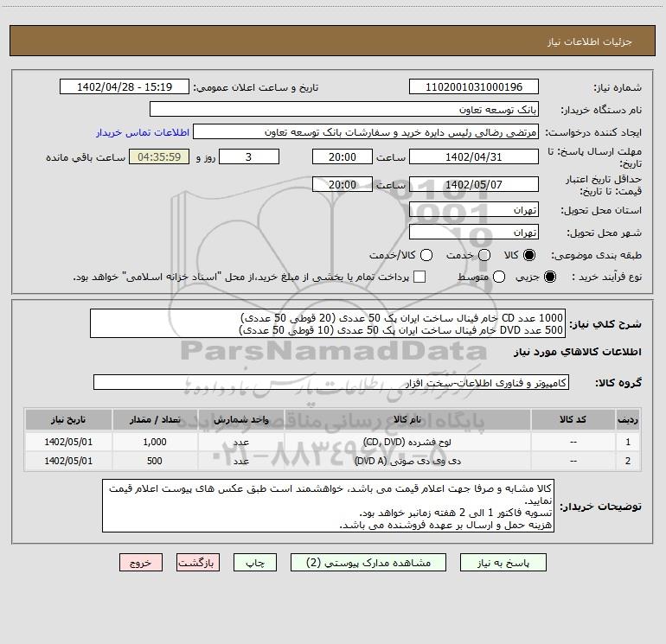Click the delivery province field تهران

474,210
